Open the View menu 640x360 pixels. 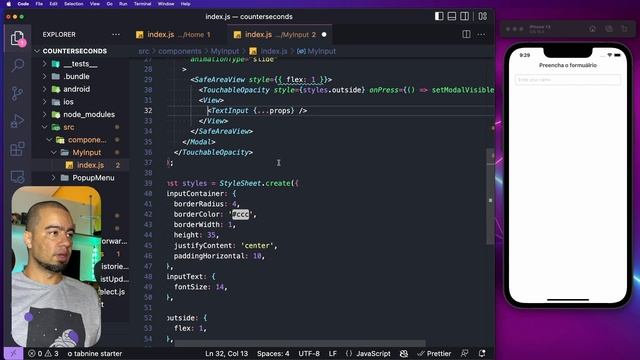coord(95,4)
